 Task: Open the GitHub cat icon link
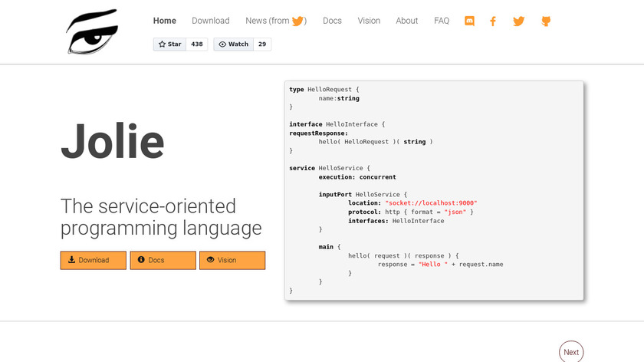[x=546, y=21]
